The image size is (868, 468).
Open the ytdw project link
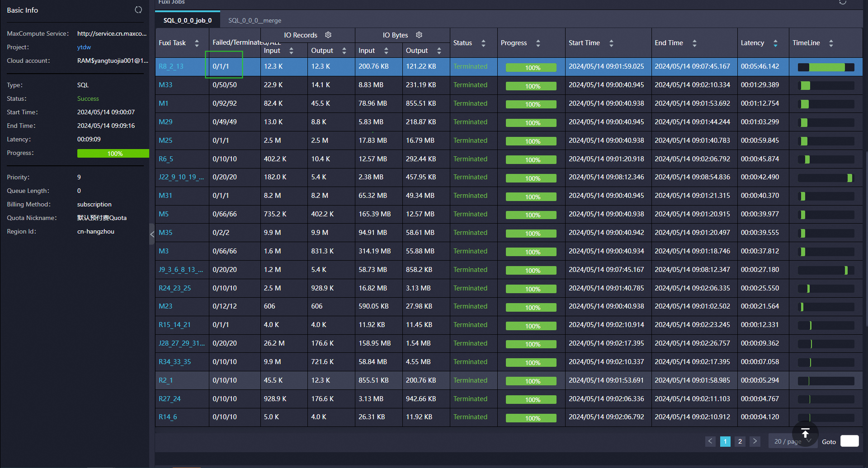[84, 47]
